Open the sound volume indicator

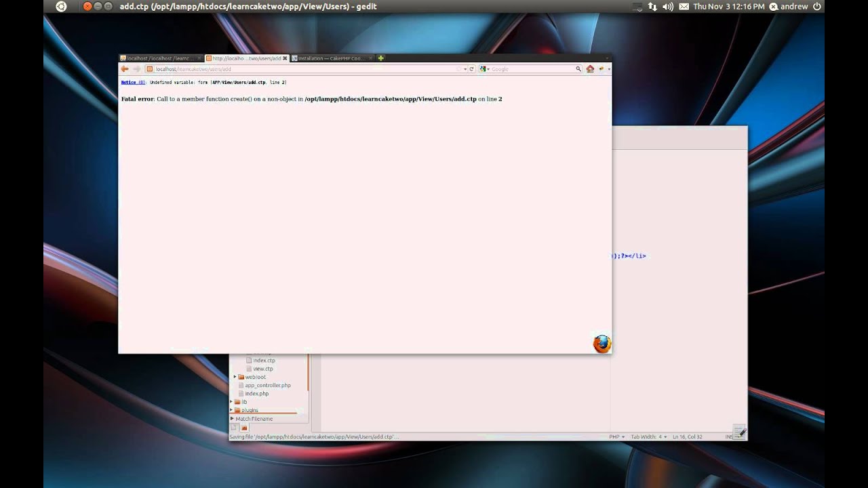[668, 6]
